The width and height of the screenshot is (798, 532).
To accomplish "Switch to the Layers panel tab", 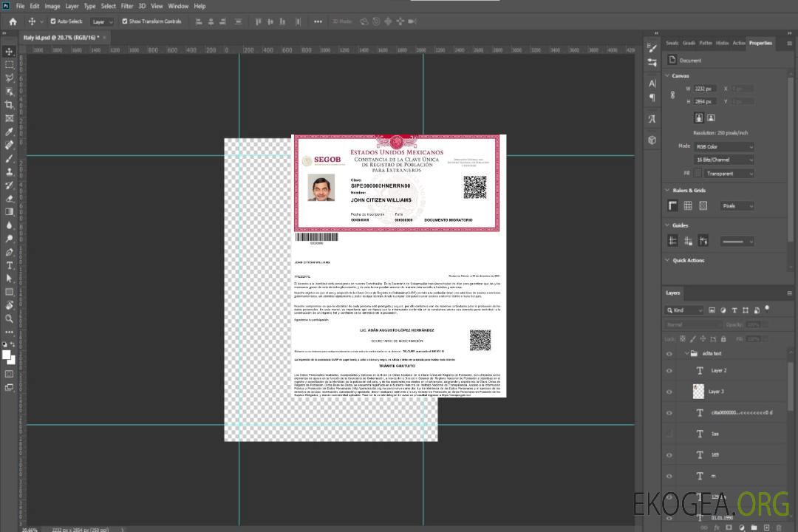I will pos(673,293).
